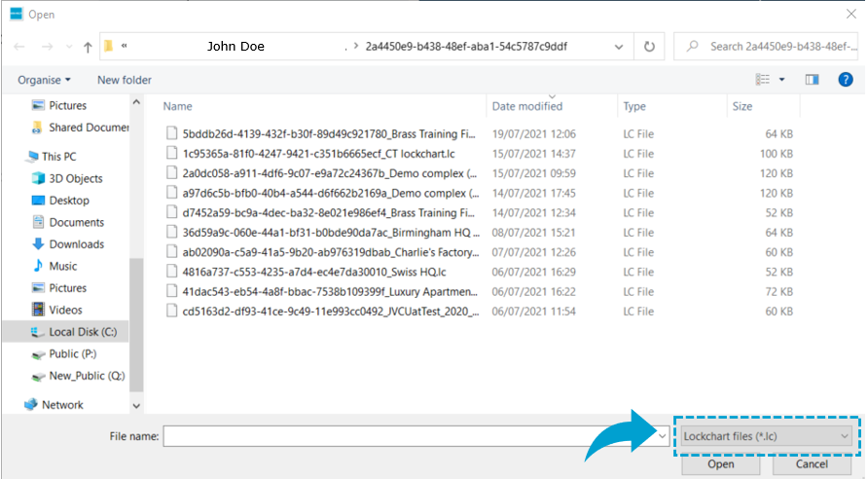Click the Help question mark icon
Viewport: 868px width, 479px height.
pos(845,80)
